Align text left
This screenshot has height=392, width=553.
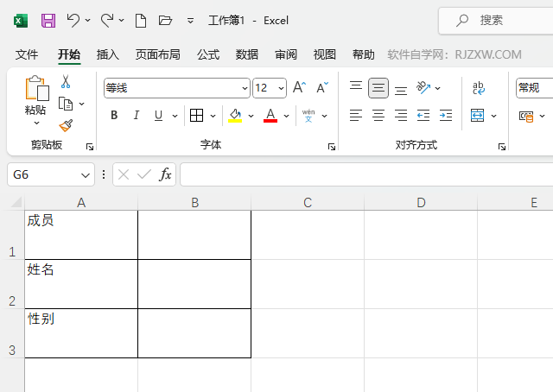356,116
